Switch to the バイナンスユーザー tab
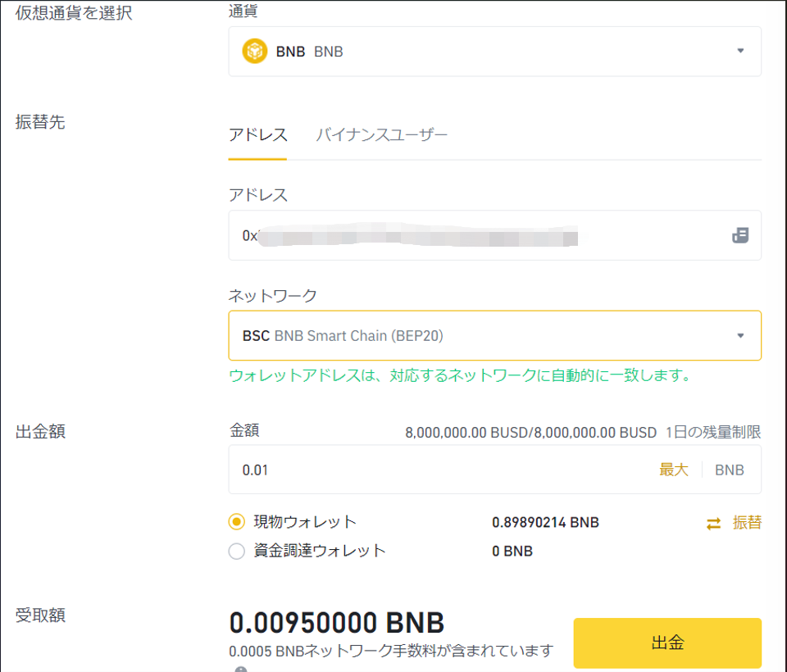The width and height of the screenshot is (787, 672). pos(381,135)
